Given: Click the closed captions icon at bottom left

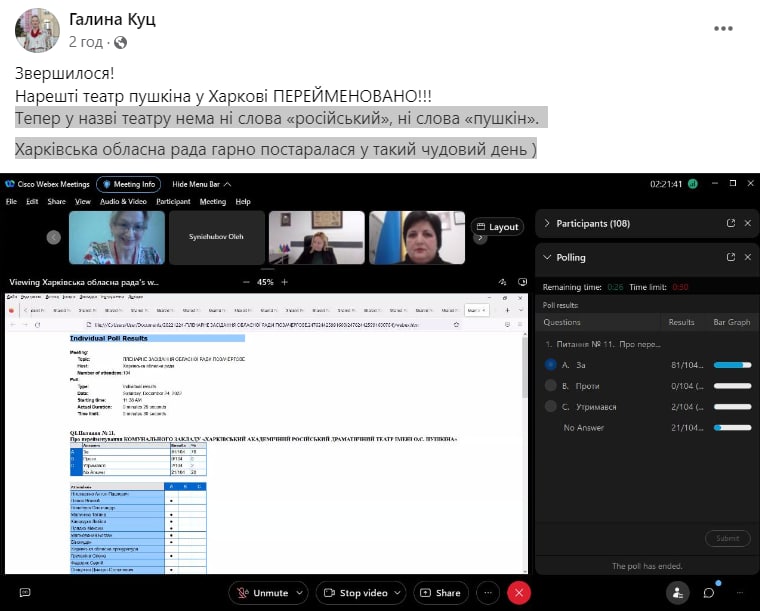Looking at the screenshot, I should 25,593.
